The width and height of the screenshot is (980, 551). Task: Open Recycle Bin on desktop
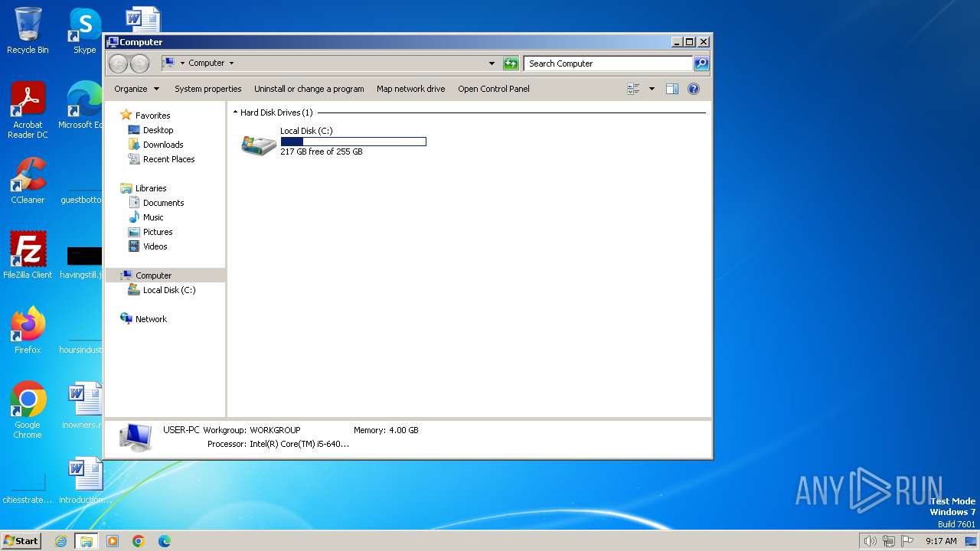(28, 31)
